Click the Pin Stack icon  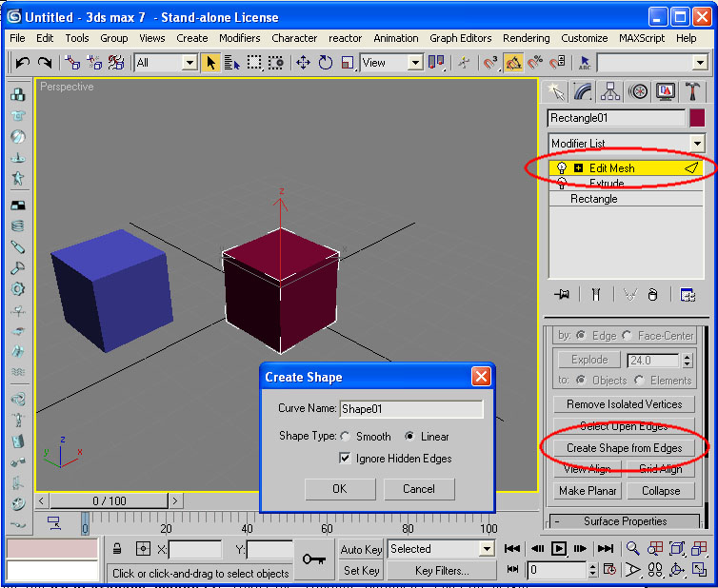(562, 295)
